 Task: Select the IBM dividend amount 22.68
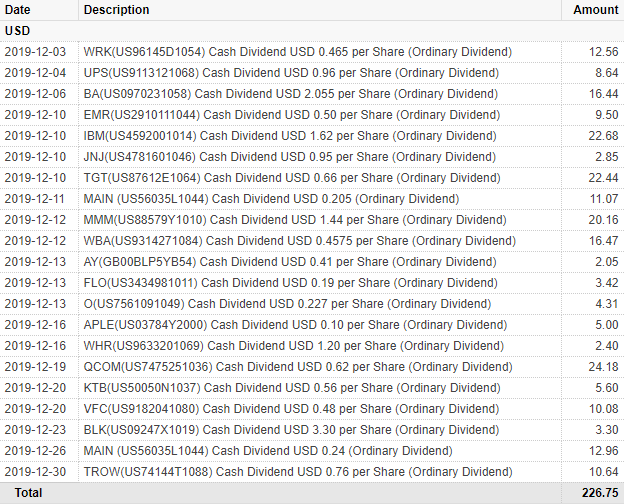603,136
